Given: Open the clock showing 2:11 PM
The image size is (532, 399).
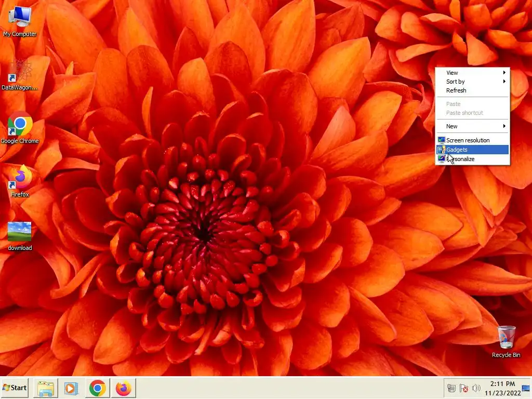Looking at the screenshot, I should 502,388.
